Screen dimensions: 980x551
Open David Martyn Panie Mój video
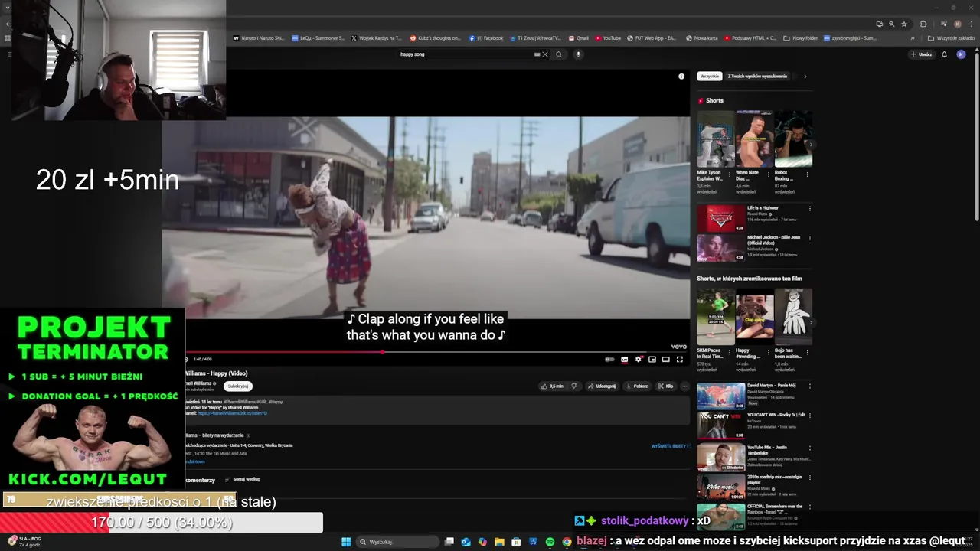click(720, 396)
